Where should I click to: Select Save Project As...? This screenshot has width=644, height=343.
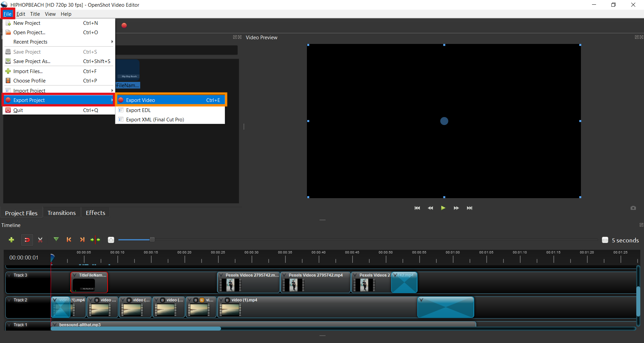pos(59,61)
